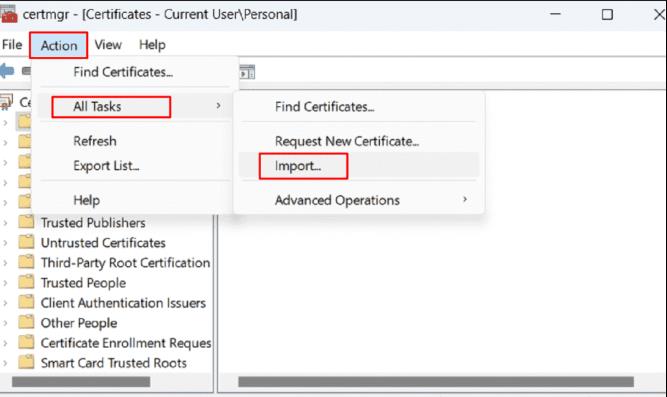
Task: Minimize the certmgr window
Action: (x=555, y=14)
